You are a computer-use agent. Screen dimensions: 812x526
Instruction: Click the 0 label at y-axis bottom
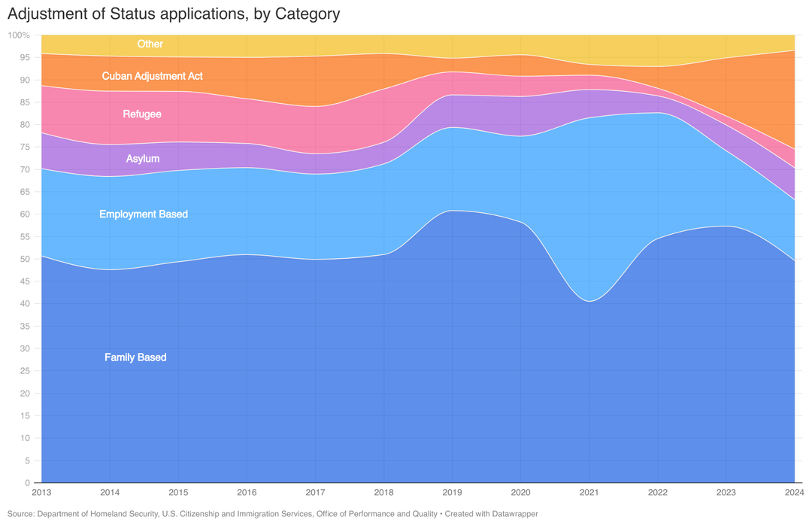coord(27,483)
